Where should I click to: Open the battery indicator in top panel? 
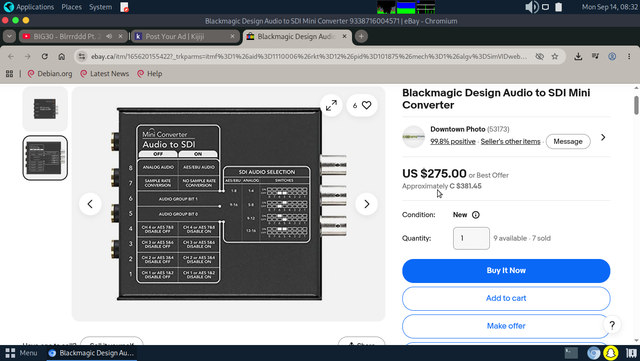coord(559,7)
